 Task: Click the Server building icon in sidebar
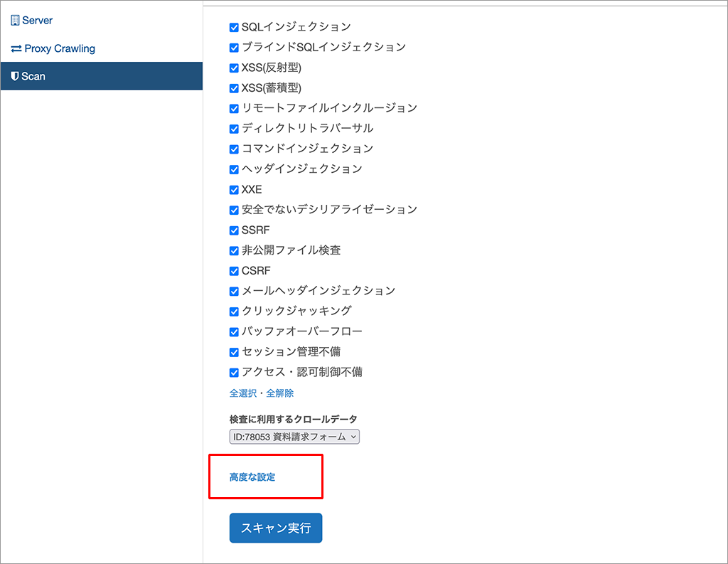pyautogui.click(x=14, y=20)
